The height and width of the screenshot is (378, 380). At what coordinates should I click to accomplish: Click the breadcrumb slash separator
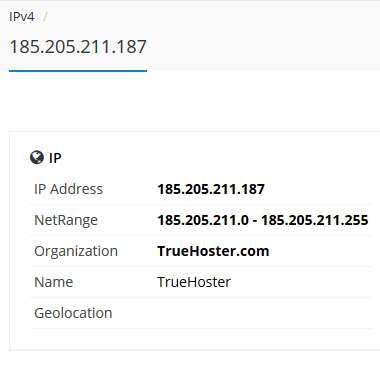pos(45,17)
